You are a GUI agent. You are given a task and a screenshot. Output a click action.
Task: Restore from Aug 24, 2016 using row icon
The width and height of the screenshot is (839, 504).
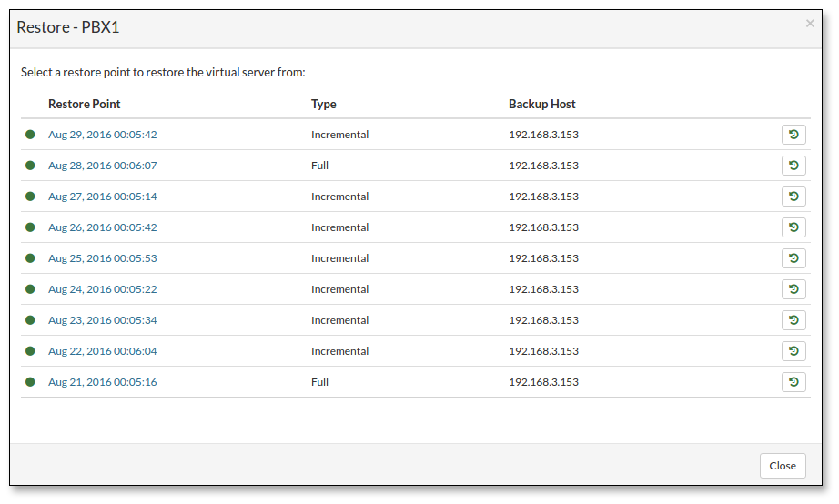coord(794,289)
